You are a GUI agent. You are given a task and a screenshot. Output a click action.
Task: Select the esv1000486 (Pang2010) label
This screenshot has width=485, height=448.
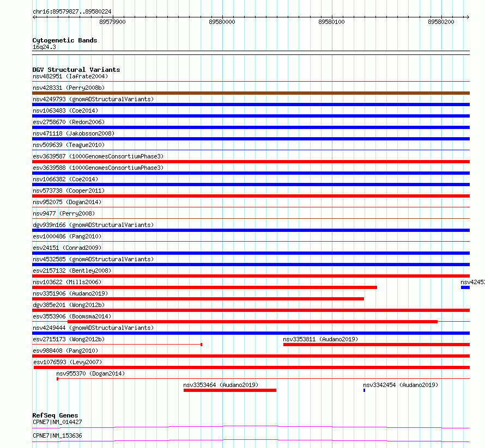(67, 236)
